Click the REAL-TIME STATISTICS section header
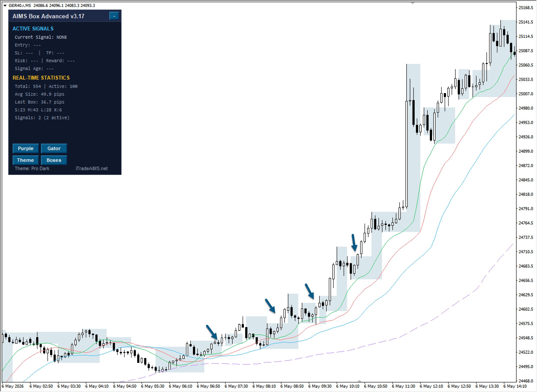537x392 pixels. coord(41,78)
